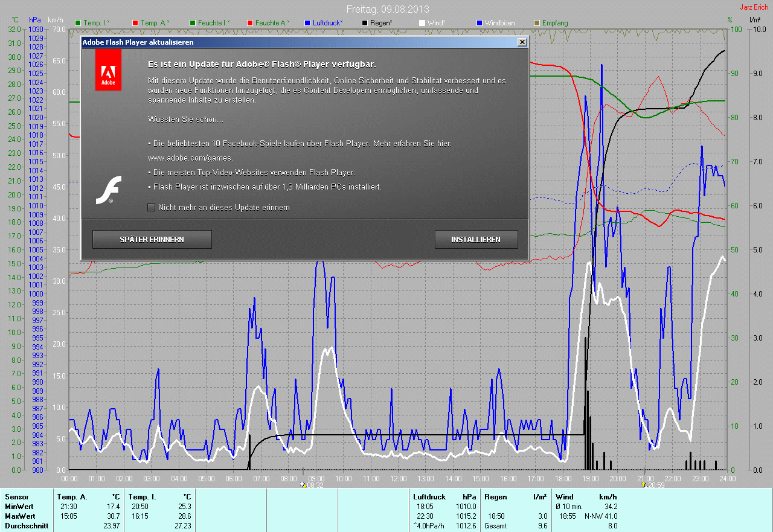Toggle the Temp. A. series in legend
This screenshot has height=532, width=773.
(x=155, y=23)
